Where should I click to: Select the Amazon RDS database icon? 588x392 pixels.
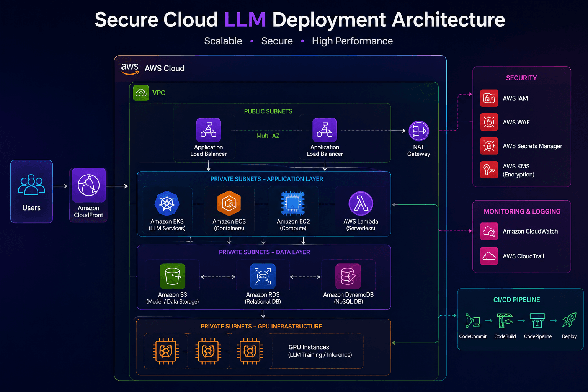(263, 276)
